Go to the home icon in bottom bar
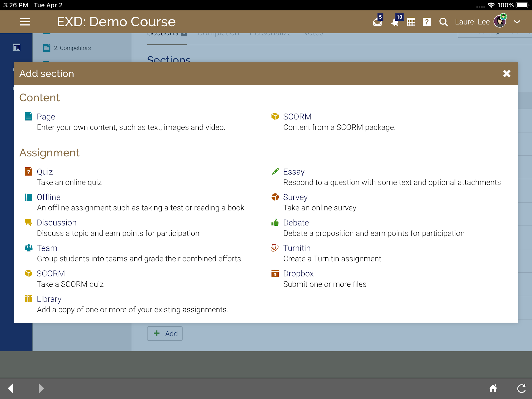Image resolution: width=532 pixels, height=399 pixels. pyautogui.click(x=493, y=388)
